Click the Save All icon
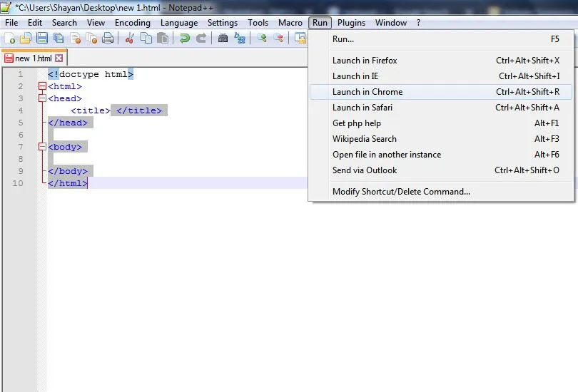 click(59, 38)
